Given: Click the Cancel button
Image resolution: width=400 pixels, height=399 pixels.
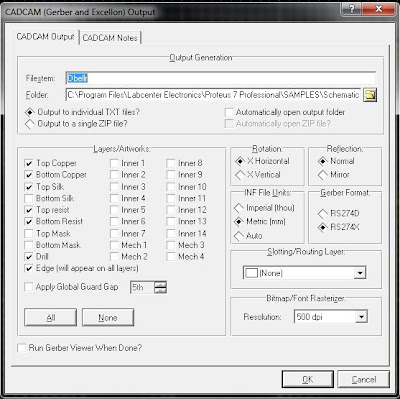Looking at the screenshot, I should coord(364,379).
